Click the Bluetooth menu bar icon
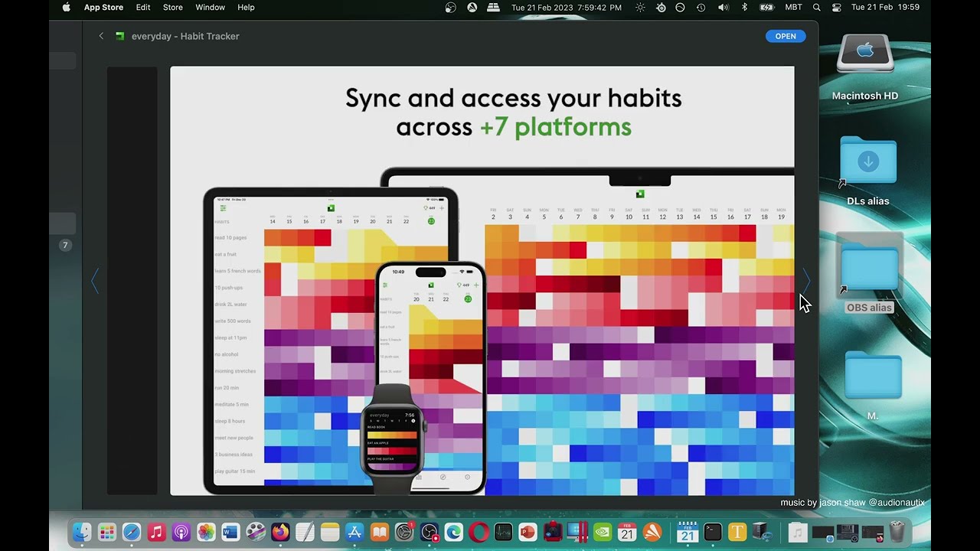The image size is (980, 551). (744, 8)
